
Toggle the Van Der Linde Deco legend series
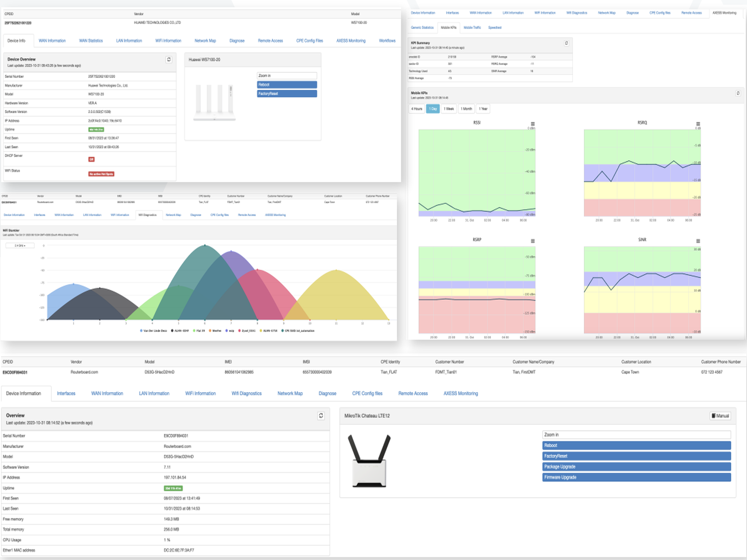point(153,331)
